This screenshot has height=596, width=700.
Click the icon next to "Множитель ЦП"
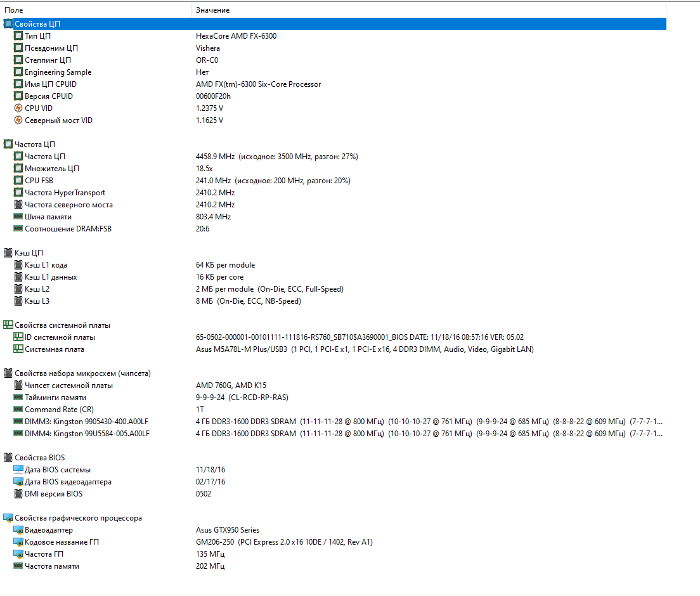pyautogui.click(x=18, y=169)
